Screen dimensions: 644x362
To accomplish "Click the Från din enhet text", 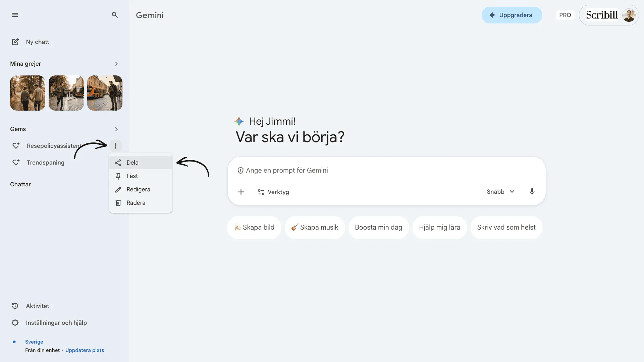I will [42, 350].
